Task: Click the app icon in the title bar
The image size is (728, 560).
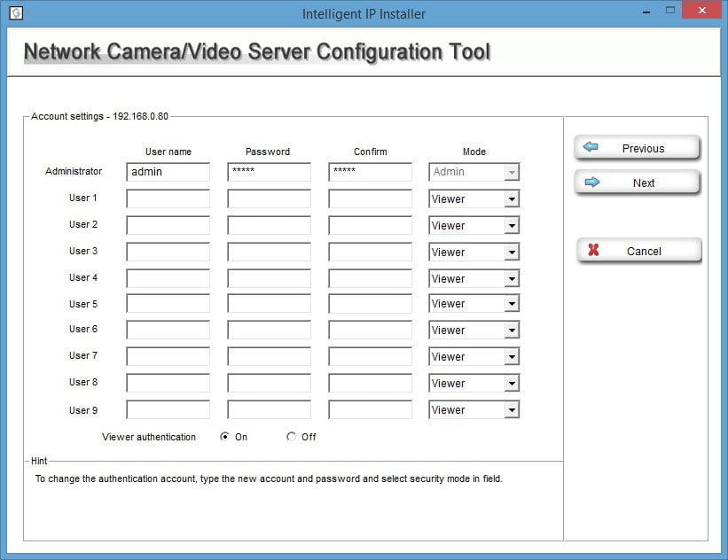Action: pos(16,13)
